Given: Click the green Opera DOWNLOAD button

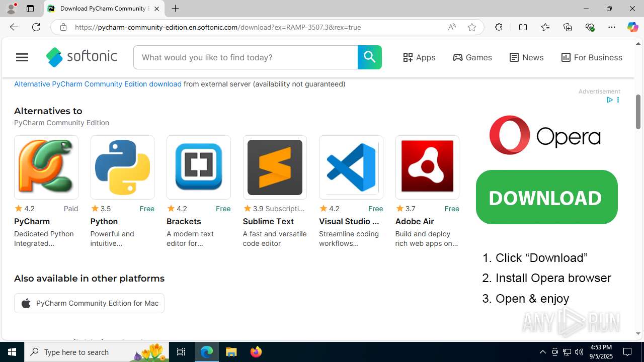Looking at the screenshot, I should click(x=546, y=197).
